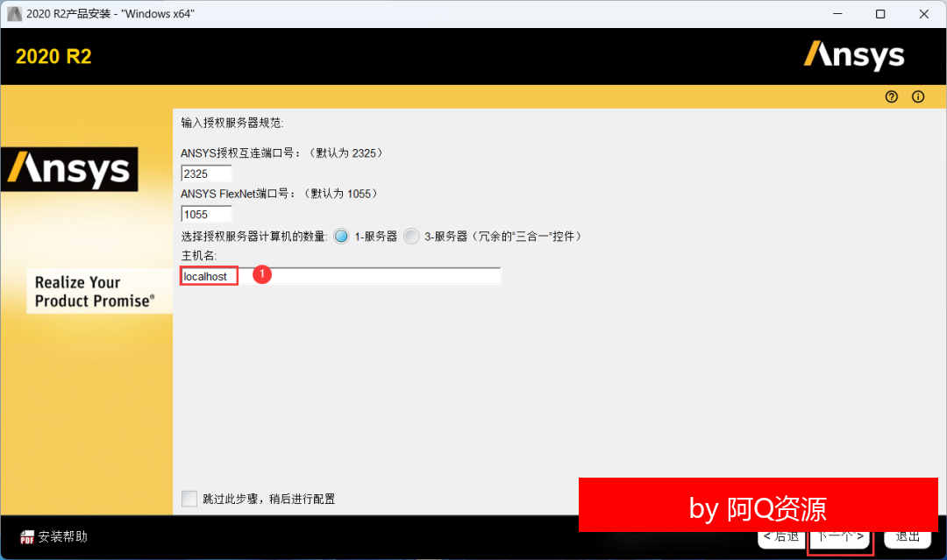This screenshot has height=560, width=947.
Task: Click the ANSYS interconnect port field 2325
Action: [x=206, y=174]
